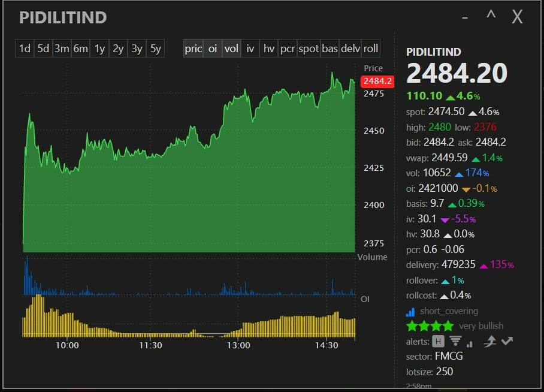Viewport: 544px width, 392px height.
Task: Click the 2400 price axis label
Action: coord(374,205)
